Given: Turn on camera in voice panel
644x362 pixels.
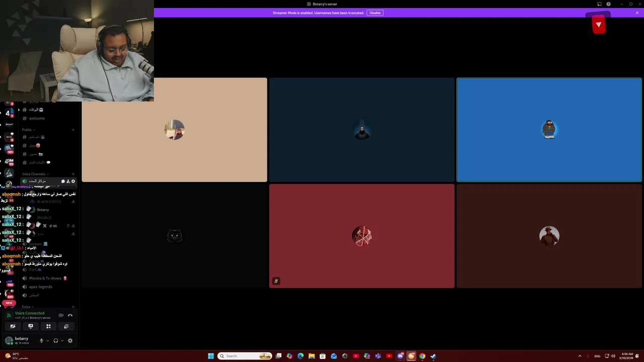Looking at the screenshot, I should pos(13,326).
